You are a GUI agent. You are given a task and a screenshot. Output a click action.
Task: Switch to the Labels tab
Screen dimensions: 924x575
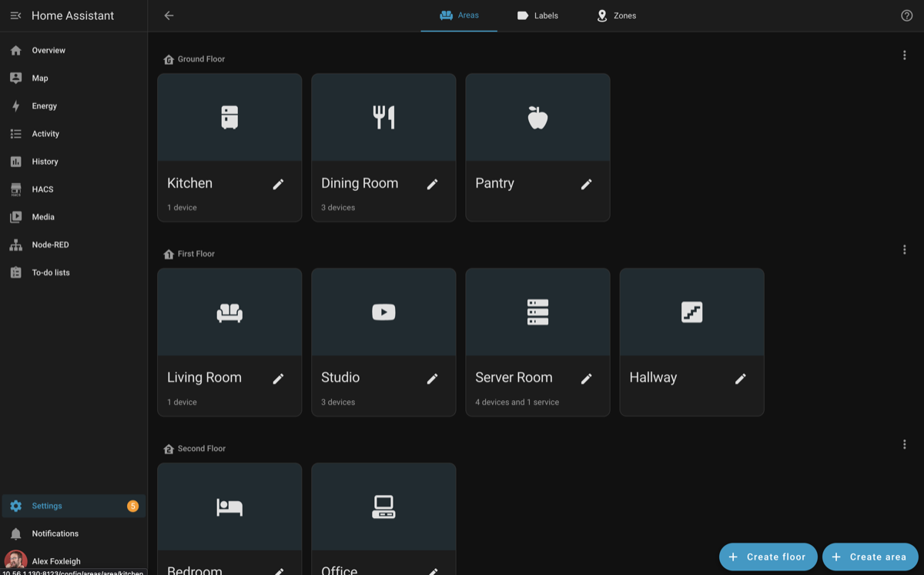[x=537, y=15]
